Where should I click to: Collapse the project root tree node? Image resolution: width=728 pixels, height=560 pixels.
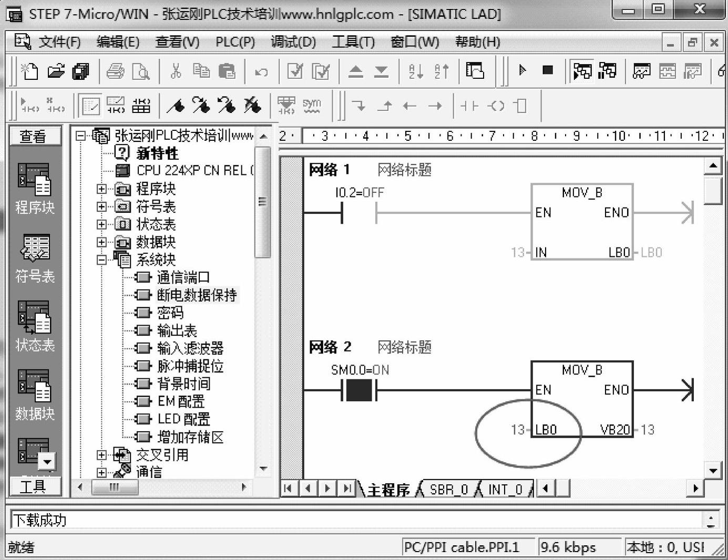click(80, 136)
